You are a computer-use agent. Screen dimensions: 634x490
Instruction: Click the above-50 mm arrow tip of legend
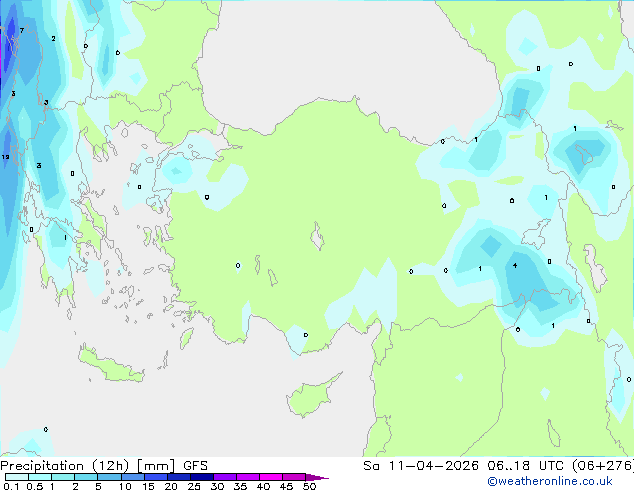317,477
